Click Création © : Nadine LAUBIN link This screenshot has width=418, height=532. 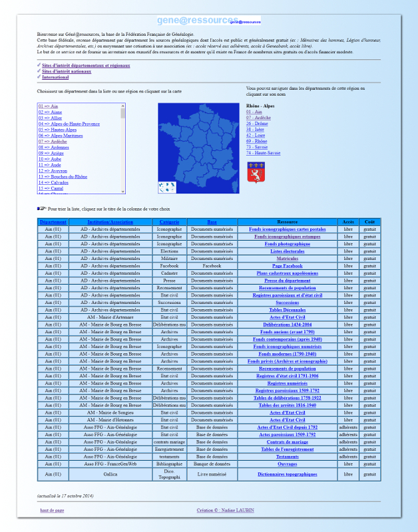point(226,510)
